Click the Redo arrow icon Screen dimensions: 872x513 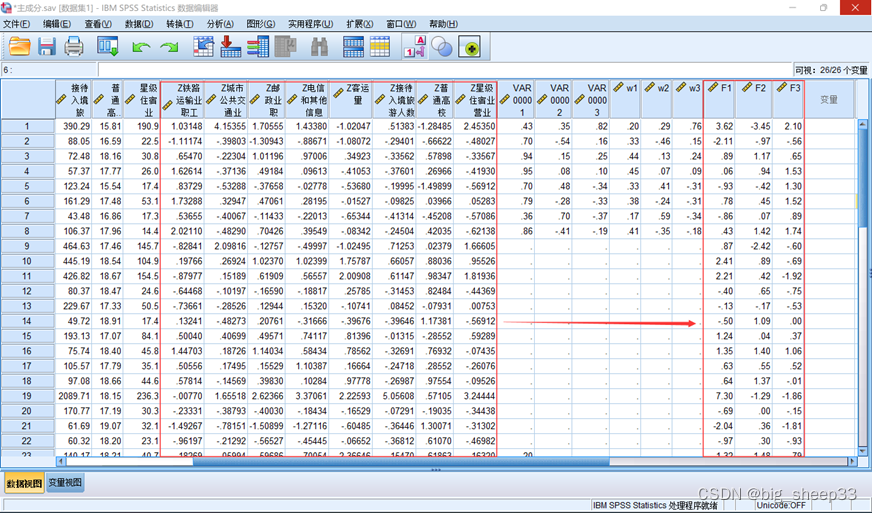(168, 46)
